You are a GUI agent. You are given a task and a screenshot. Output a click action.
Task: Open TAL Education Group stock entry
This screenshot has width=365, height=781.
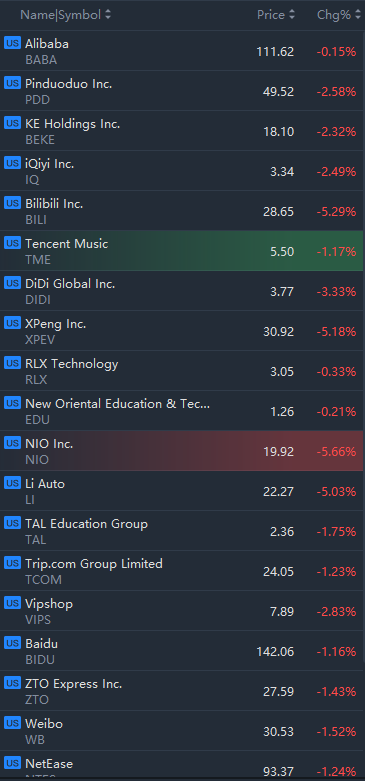click(x=182, y=531)
